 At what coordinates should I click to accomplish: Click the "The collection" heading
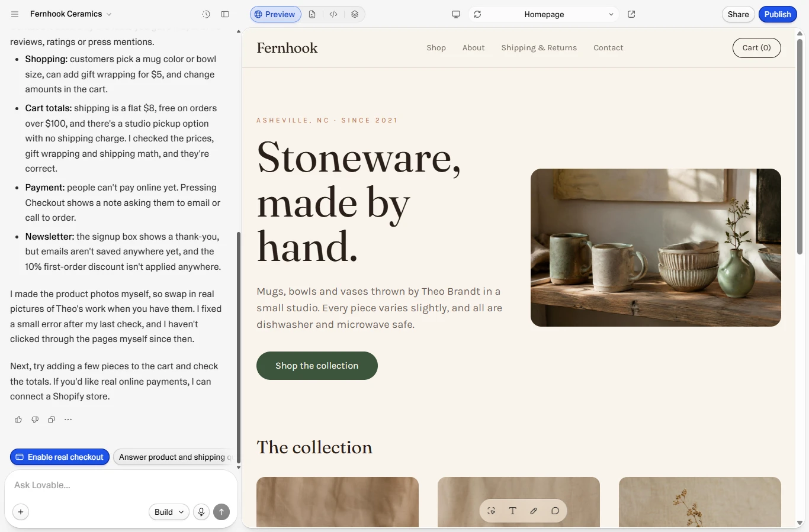314,447
